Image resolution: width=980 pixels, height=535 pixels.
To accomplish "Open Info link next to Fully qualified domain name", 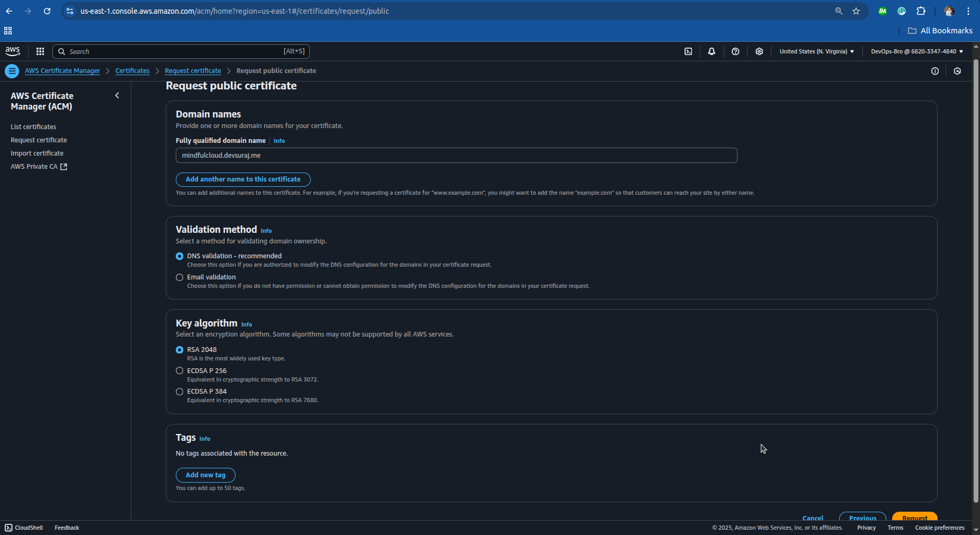I will [279, 141].
